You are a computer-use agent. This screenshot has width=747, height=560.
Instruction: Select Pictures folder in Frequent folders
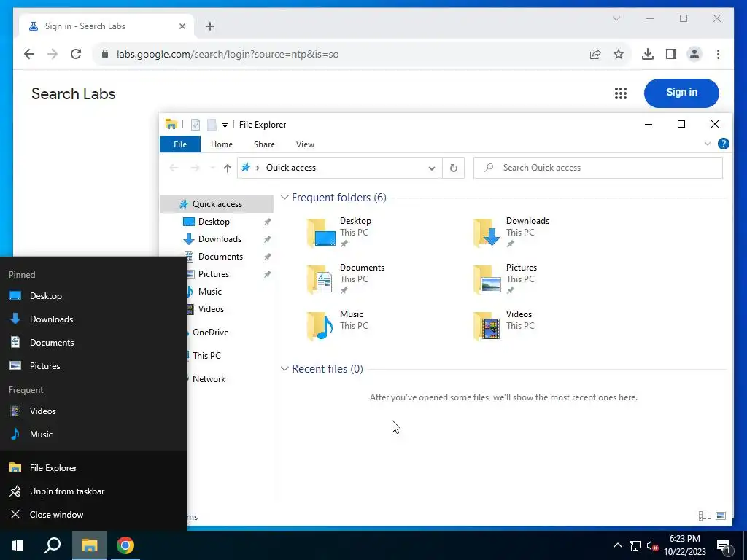click(505, 279)
